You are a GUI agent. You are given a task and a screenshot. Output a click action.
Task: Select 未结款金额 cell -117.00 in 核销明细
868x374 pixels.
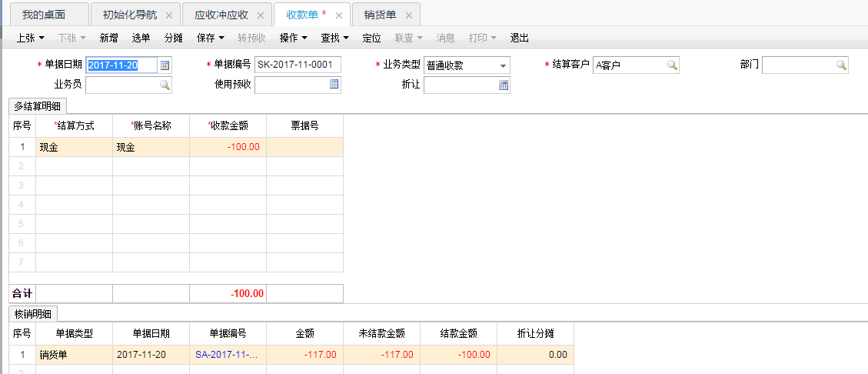382,355
